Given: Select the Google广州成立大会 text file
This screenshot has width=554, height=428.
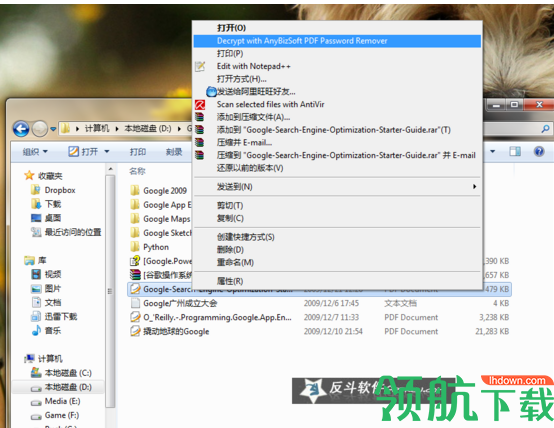Looking at the screenshot, I should coord(173,303).
